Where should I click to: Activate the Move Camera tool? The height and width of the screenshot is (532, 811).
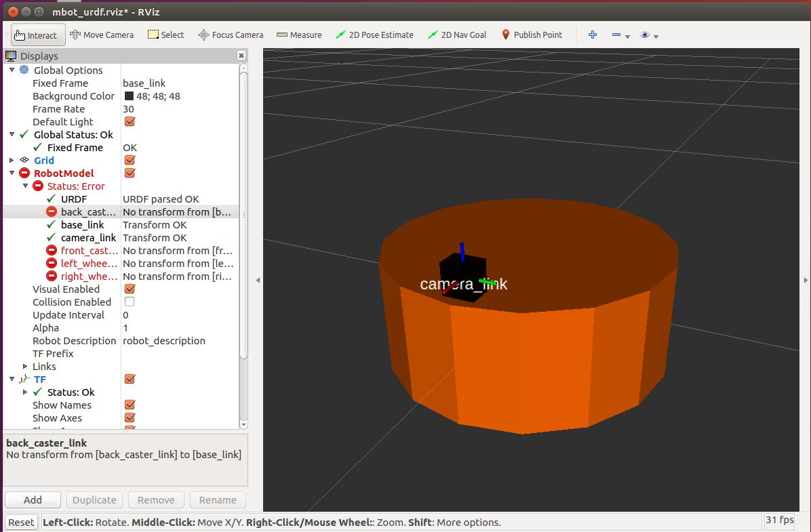pos(102,35)
